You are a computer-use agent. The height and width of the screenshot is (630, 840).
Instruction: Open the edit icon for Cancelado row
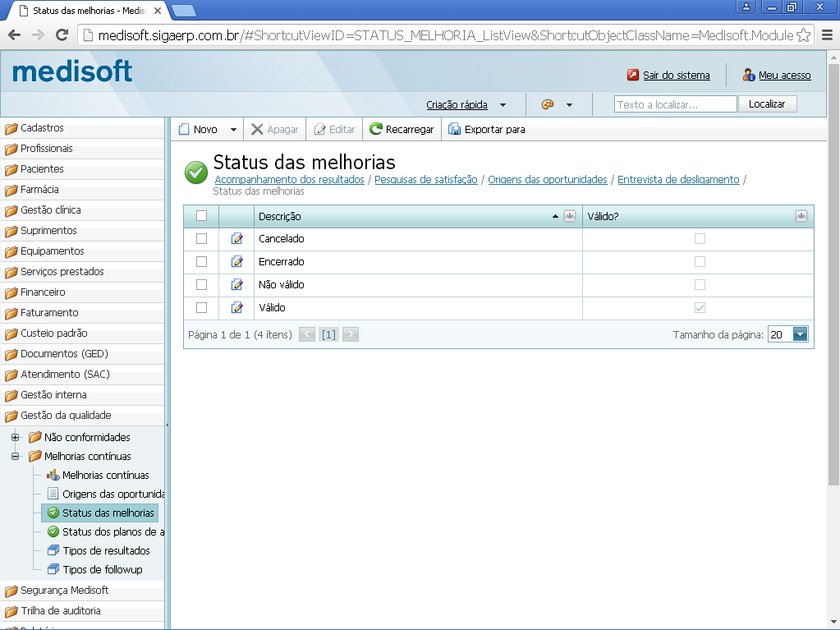pyautogui.click(x=237, y=238)
